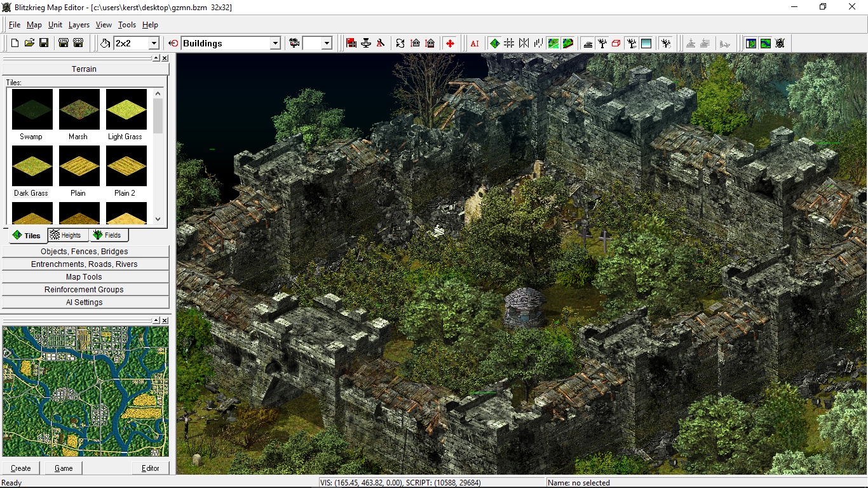Image resolution: width=868 pixels, height=488 pixels.
Task: Open the View menu
Action: tap(104, 25)
